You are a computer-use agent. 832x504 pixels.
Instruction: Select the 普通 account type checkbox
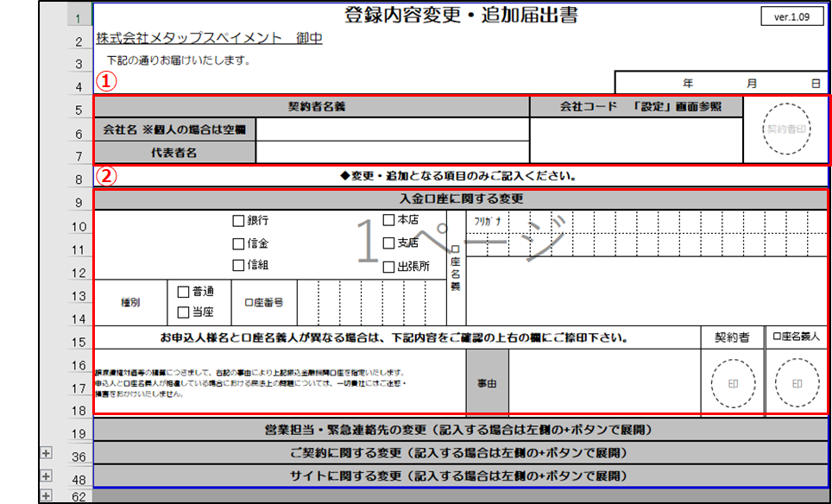point(184,292)
